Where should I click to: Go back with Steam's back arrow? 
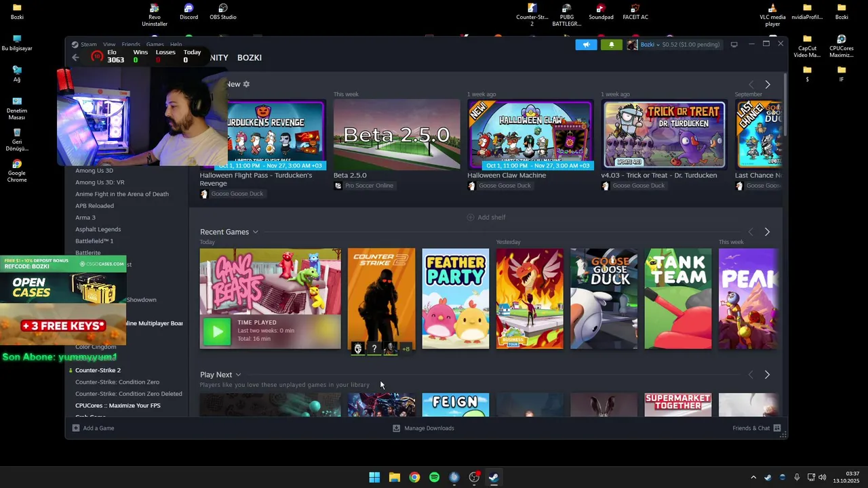pos(75,58)
